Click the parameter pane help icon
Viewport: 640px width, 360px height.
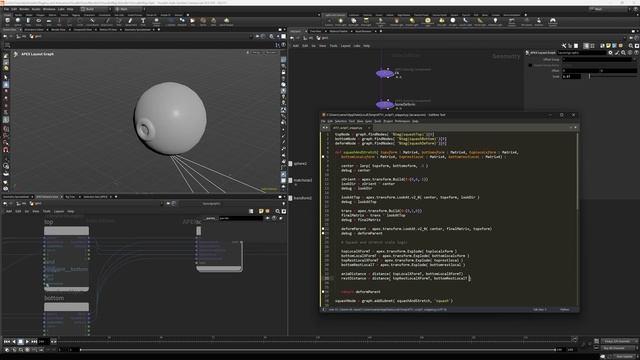click(x=636, y=53)
